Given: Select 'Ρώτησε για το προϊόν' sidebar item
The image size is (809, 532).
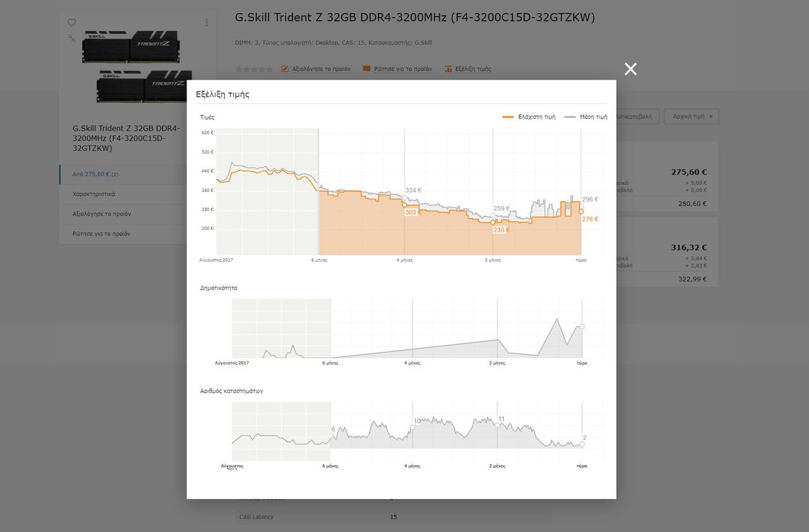Looking at the screenshot, I should coord(138,233).
